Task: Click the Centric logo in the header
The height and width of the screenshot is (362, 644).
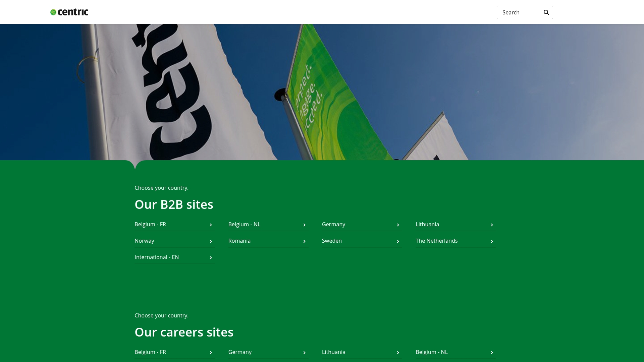Action: click(69, 12)
